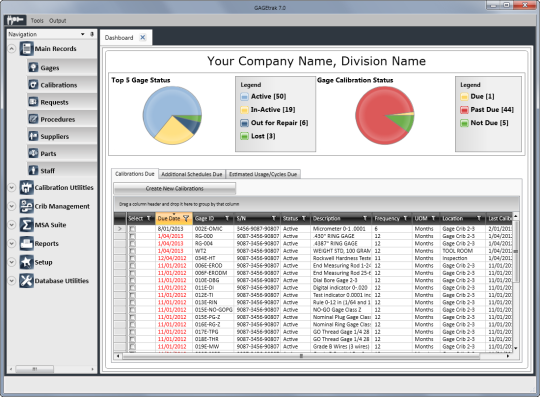This screenshot has height=397, width=540.
Task: Click the Select column filter icon
Action: 149,218
